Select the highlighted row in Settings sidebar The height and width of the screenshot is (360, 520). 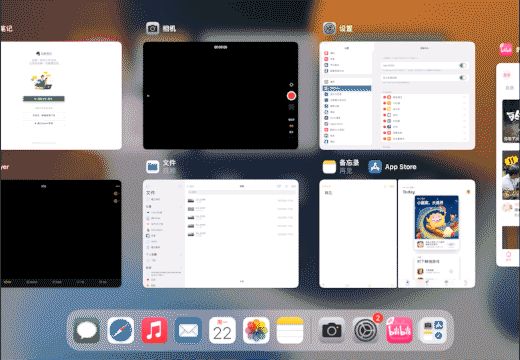(x=347, y=88)
